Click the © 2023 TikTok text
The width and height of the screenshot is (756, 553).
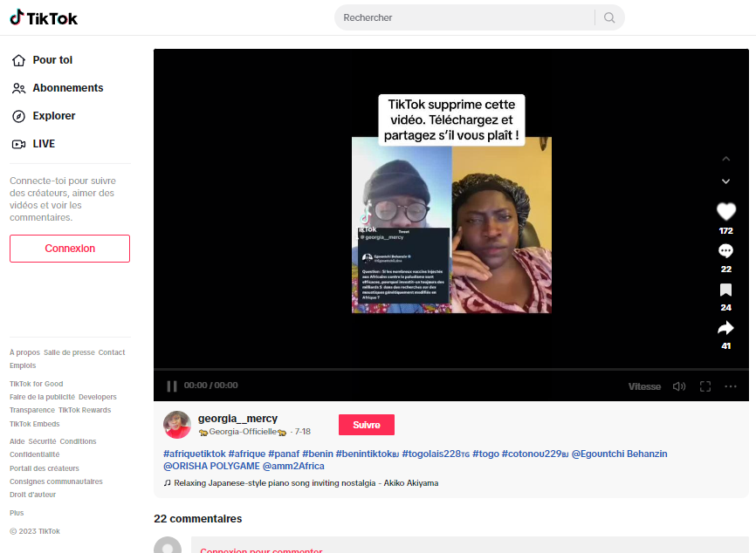click(x=35, y=531)
